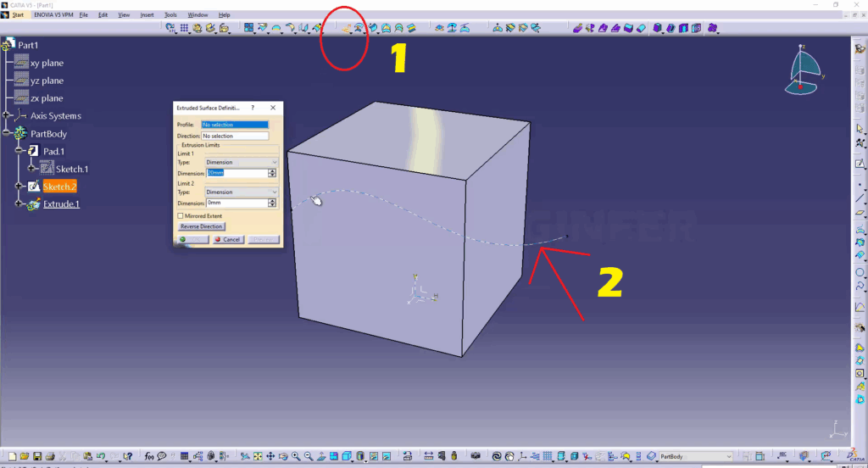Click the Zoom In magnifier icon
Screen dimensions: 868x468
(x=296, y=456)
